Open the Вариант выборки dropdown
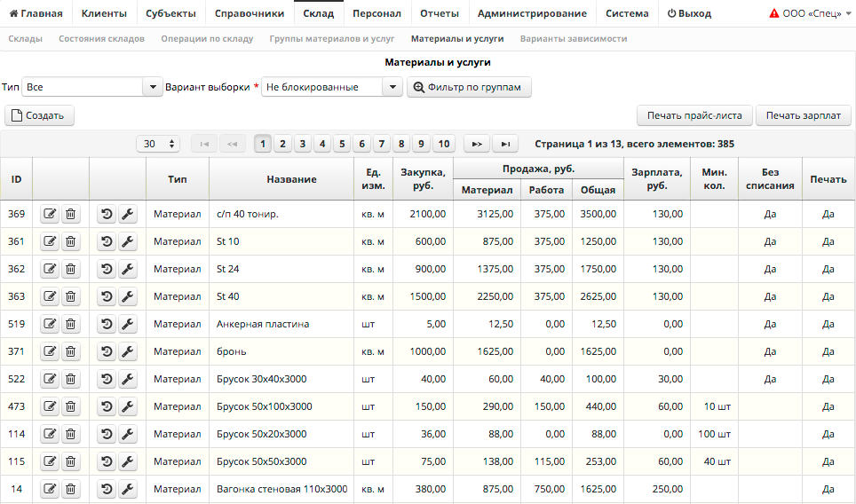This screenshot has width=856, height=504. point(392,87)
